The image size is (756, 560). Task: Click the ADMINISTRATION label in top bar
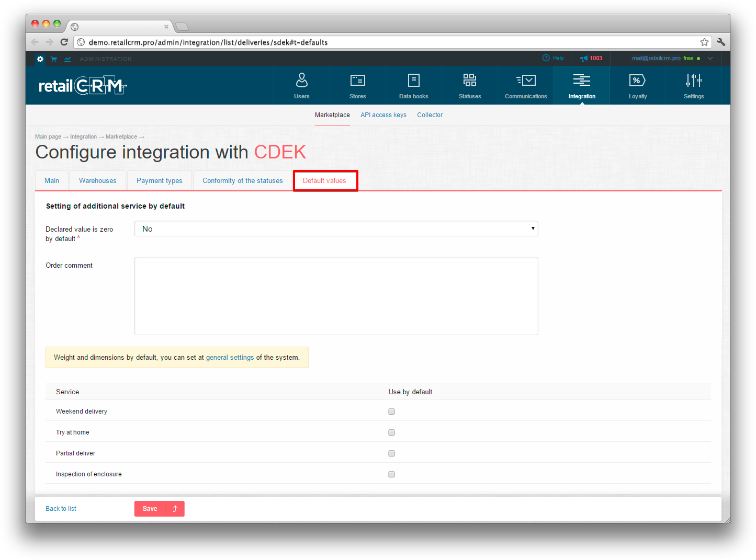click(x=106, y=59)
